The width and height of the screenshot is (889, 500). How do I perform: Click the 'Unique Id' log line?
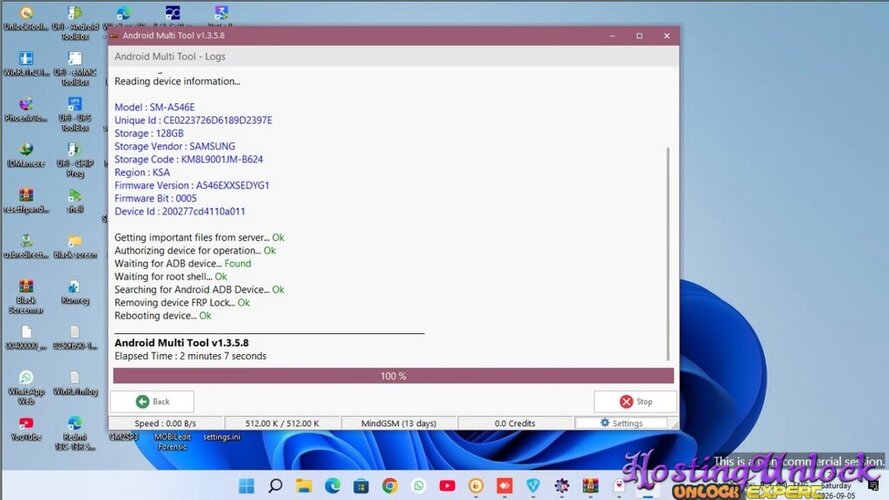(193, 120)
